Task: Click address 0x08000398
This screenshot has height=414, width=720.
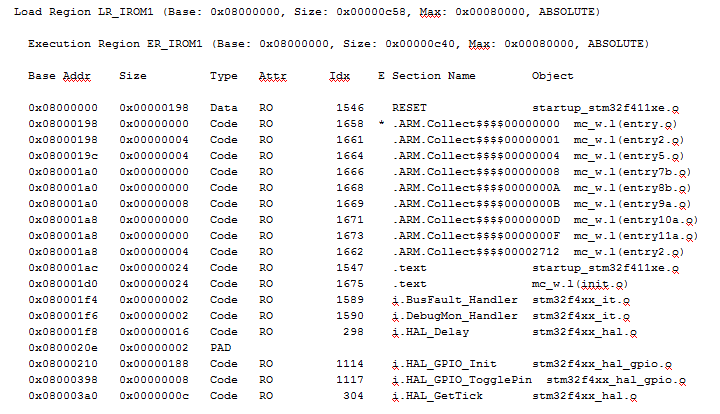Action: (x=63, y=380)
